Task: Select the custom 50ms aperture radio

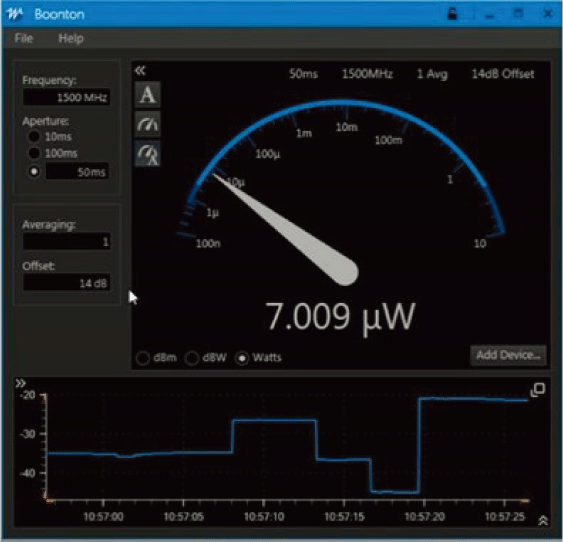Action: [34, 172]
